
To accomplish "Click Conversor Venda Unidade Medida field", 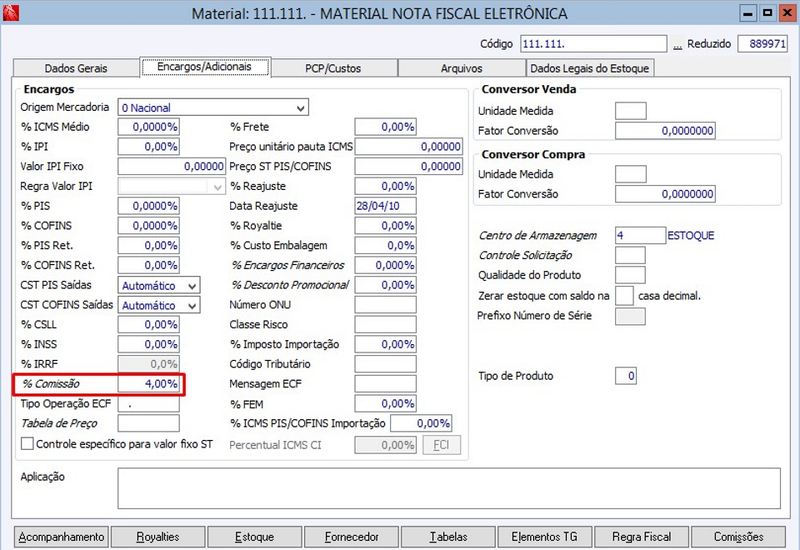I will coord(631,111).
